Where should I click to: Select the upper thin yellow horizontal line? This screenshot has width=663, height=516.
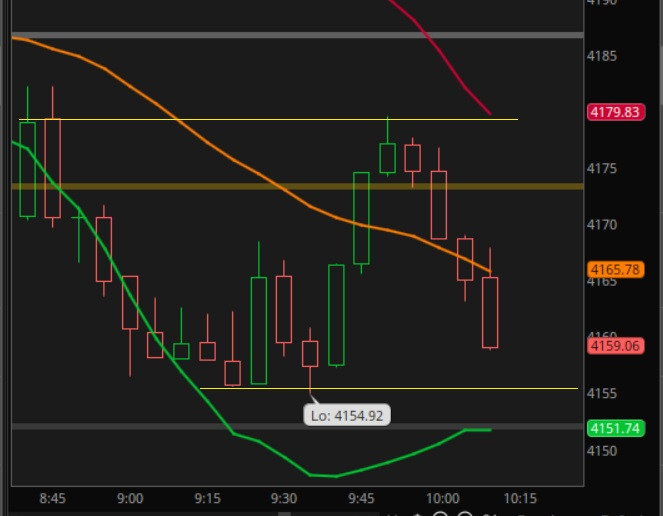(268, 120)
